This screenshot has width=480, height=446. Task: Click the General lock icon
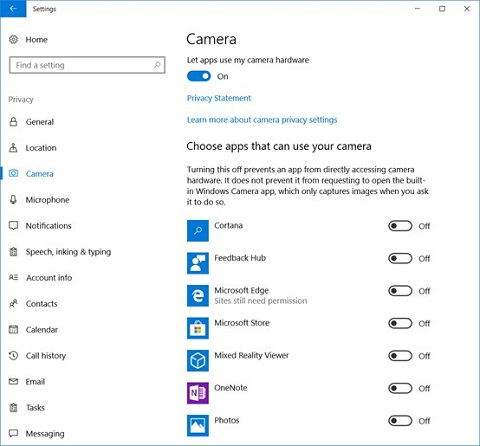tap(13, 122)
